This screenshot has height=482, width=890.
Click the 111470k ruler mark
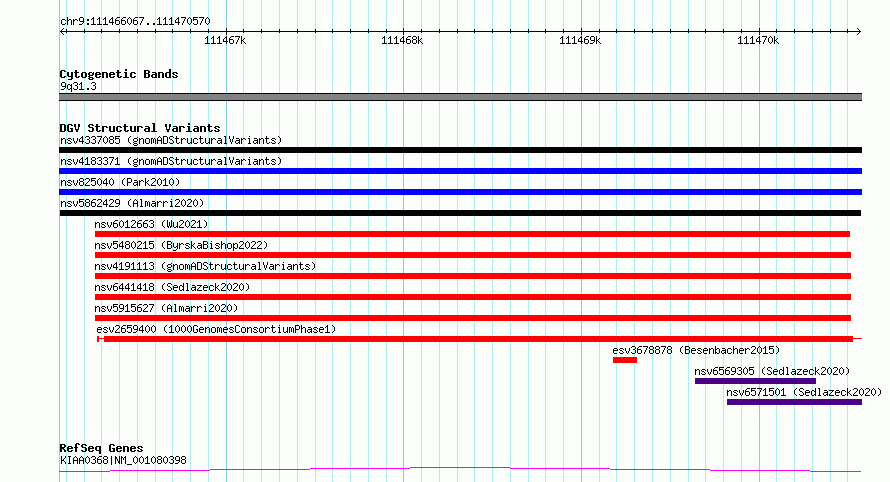coord(758,40)
